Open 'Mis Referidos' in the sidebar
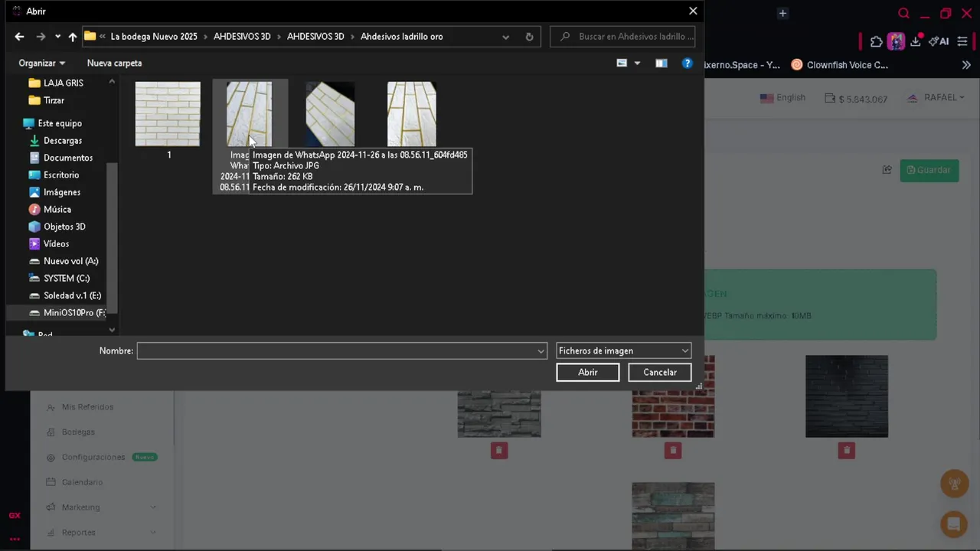Image resolution: width=980 pixels, height=551 pixels. pos(80,407)
